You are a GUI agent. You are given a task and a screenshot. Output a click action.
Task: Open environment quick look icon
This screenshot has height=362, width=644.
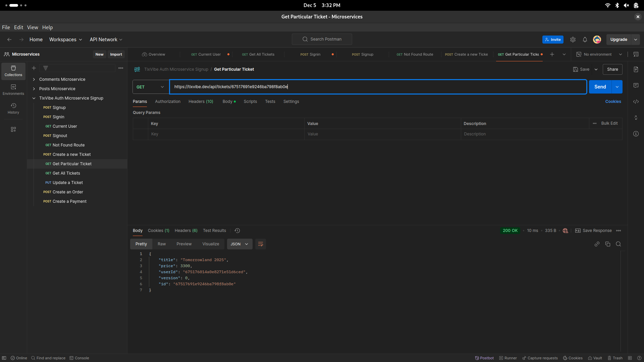(636, 54)
